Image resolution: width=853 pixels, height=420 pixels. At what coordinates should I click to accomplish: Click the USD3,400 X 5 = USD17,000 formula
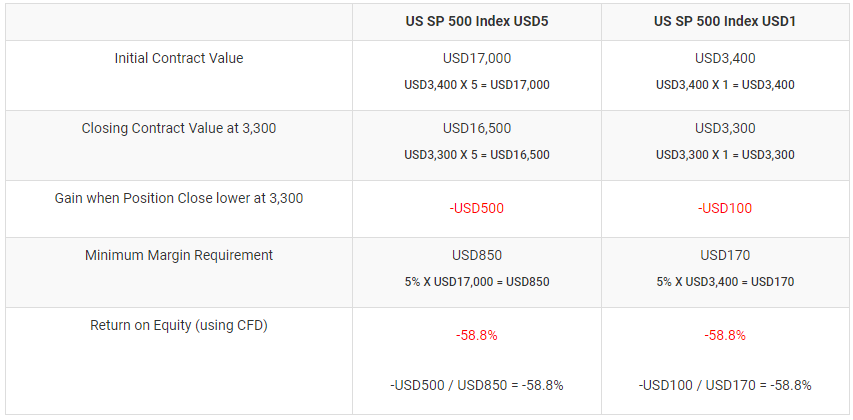click(477, 85)
